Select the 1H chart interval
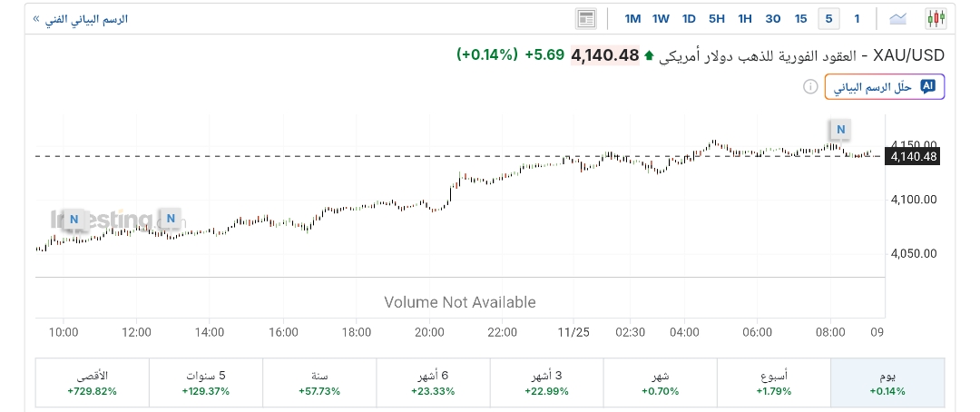Viewport: 980px width, 412px height. tap(745, 18)
